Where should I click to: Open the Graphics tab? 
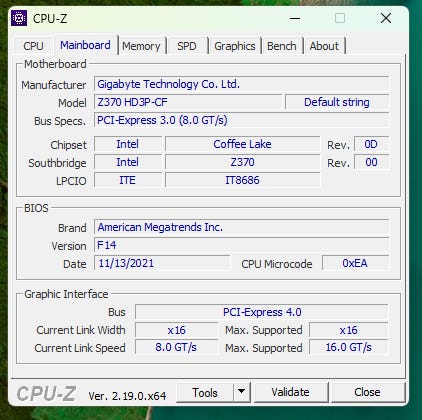[x=235, y=46]
